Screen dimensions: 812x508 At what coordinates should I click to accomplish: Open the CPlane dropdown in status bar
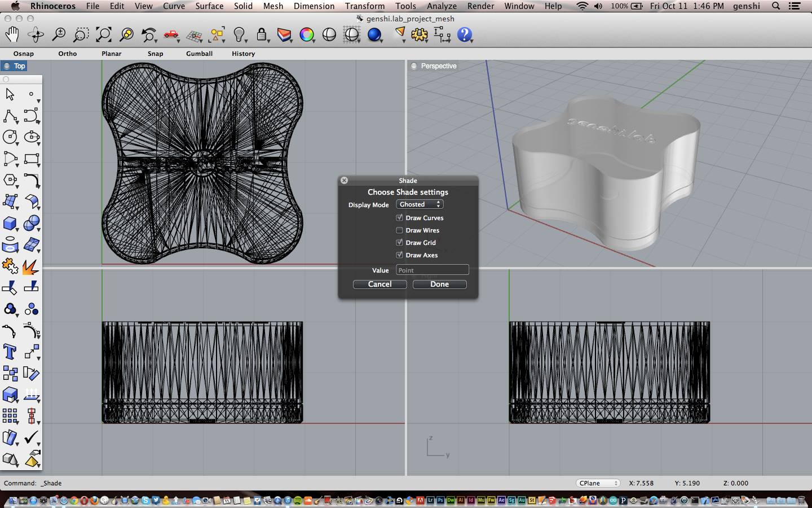point(598,483)
